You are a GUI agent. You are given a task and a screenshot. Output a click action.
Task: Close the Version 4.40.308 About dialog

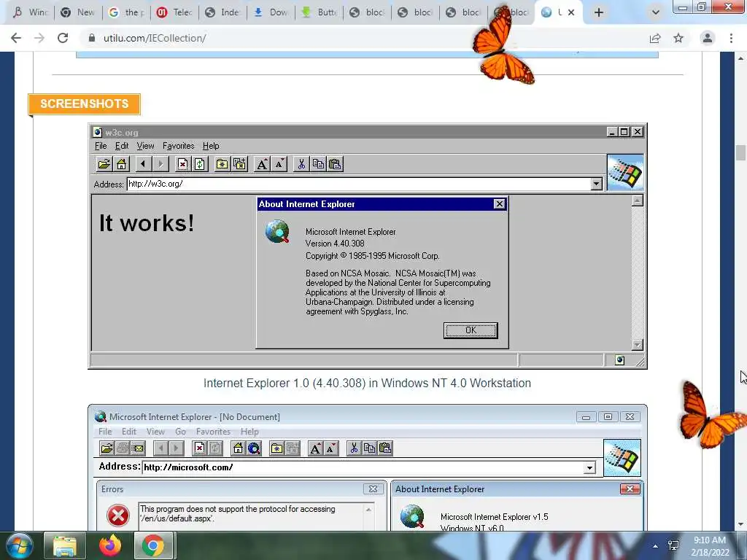pos(499,204)
